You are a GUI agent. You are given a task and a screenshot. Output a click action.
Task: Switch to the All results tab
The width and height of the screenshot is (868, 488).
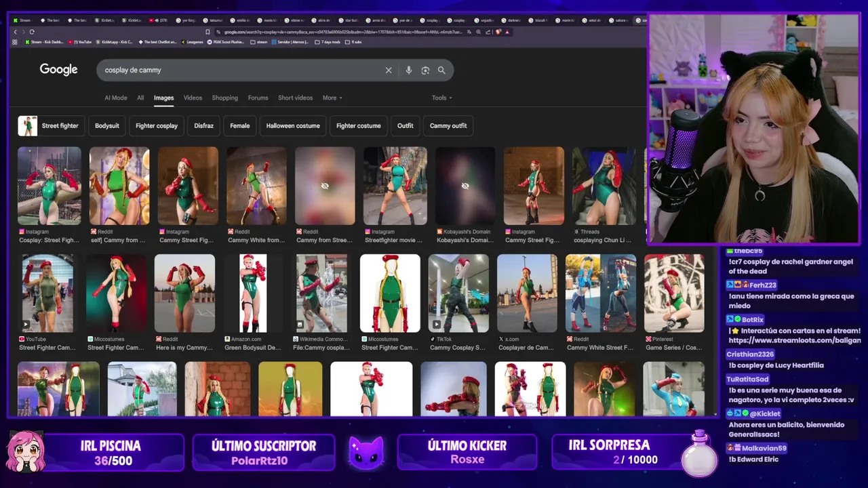140,98
